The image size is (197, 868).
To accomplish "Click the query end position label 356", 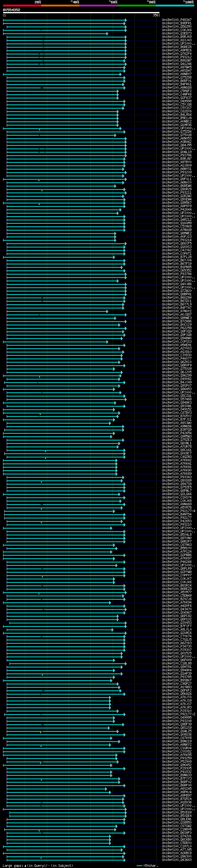I will tap(155, 15).
